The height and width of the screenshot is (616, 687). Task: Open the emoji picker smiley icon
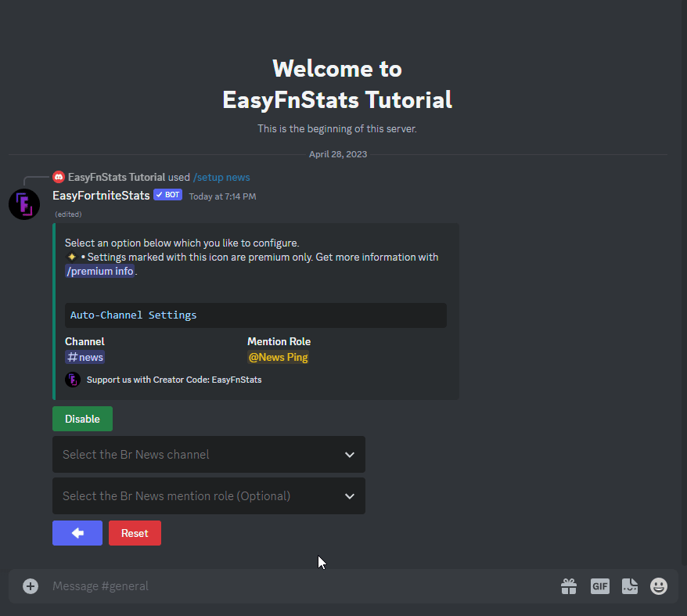pyautogui.click(x=659, y=586)
